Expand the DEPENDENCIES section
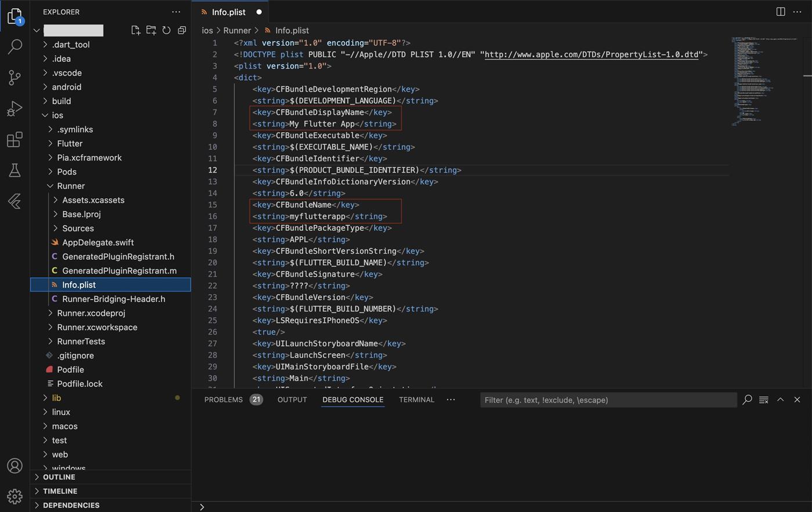Image resolution: width=812 pixels, height=512 pixels. tap(110, 505)
